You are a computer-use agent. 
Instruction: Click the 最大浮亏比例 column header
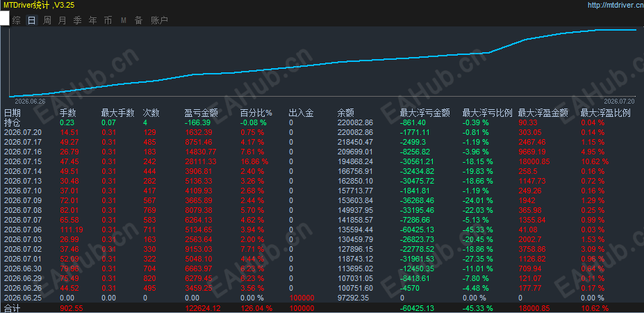(x=487, y=113)
